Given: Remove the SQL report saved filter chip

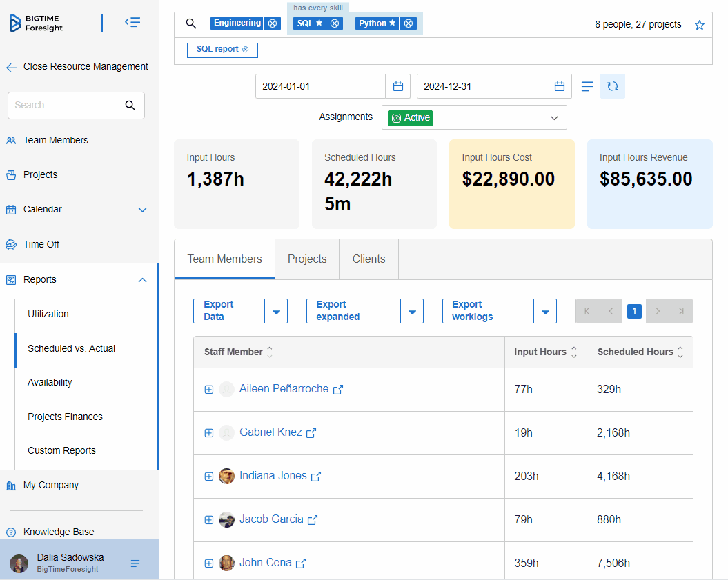Looking at the screenshot, I should pos(245,50).
